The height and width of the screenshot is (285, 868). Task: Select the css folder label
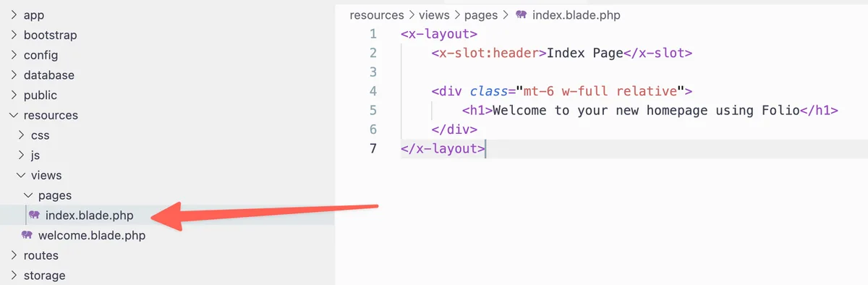coord(40,135)
